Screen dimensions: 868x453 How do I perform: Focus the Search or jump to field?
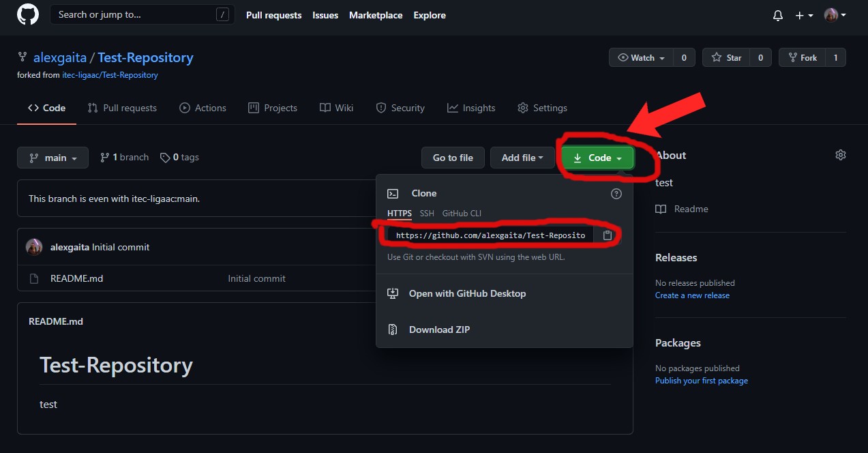pos(142,14)
